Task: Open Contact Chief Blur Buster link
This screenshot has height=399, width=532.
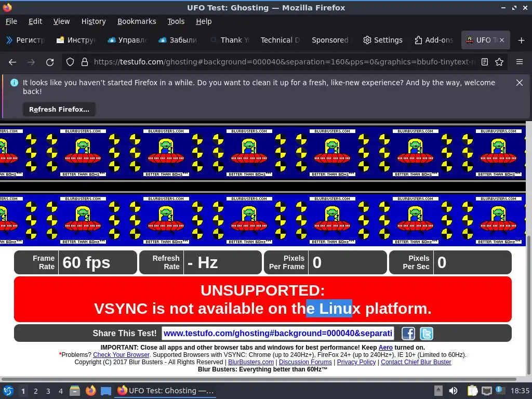Action: pos(416,362)
